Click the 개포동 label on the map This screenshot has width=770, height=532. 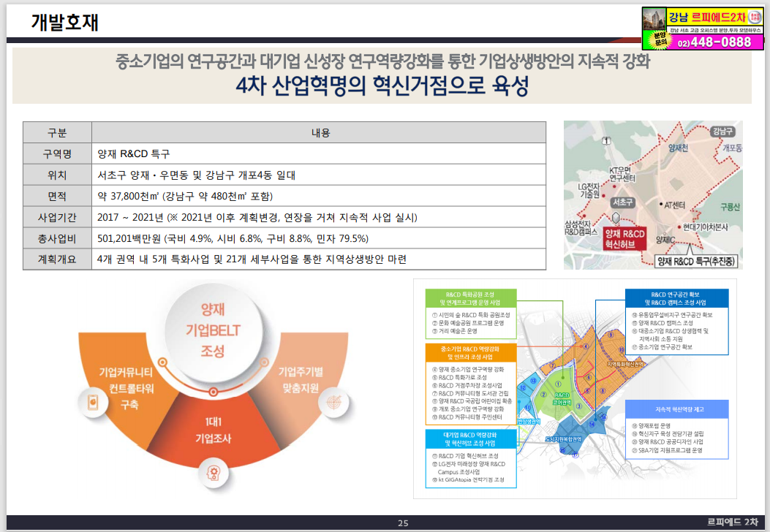(x=732, y=148)
